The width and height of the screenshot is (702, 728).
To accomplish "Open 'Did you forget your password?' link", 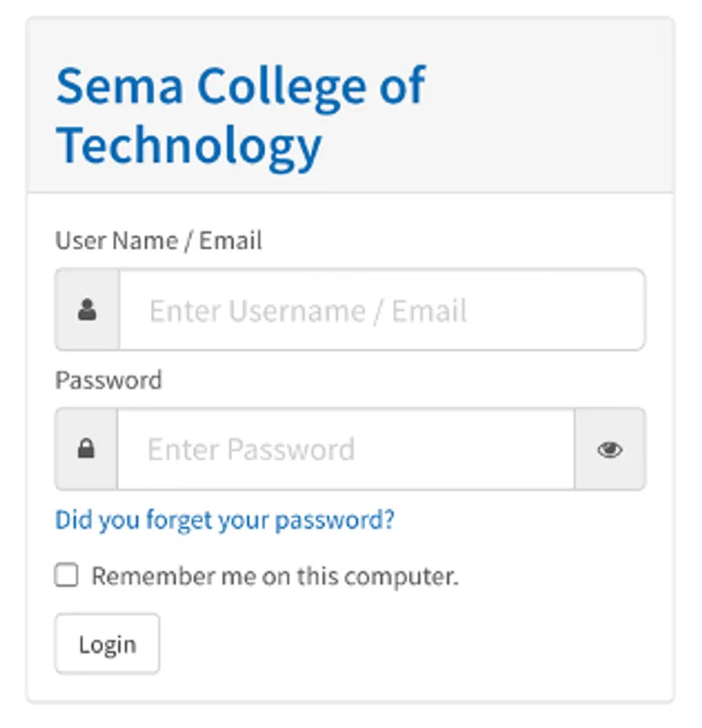I will [225, 519].
